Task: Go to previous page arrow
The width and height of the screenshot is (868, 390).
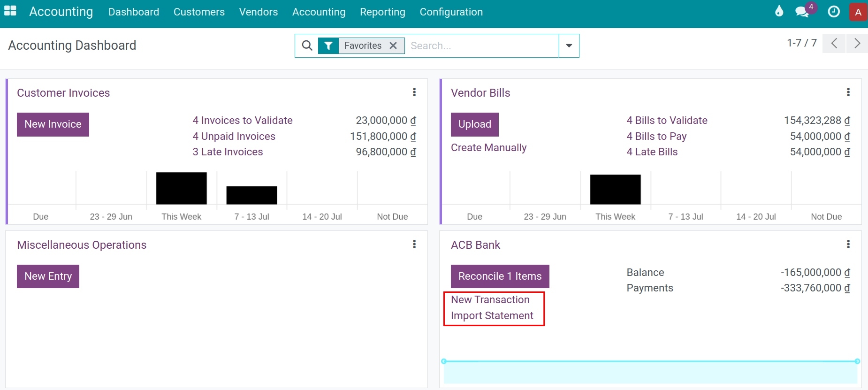Action: point(834,44)
